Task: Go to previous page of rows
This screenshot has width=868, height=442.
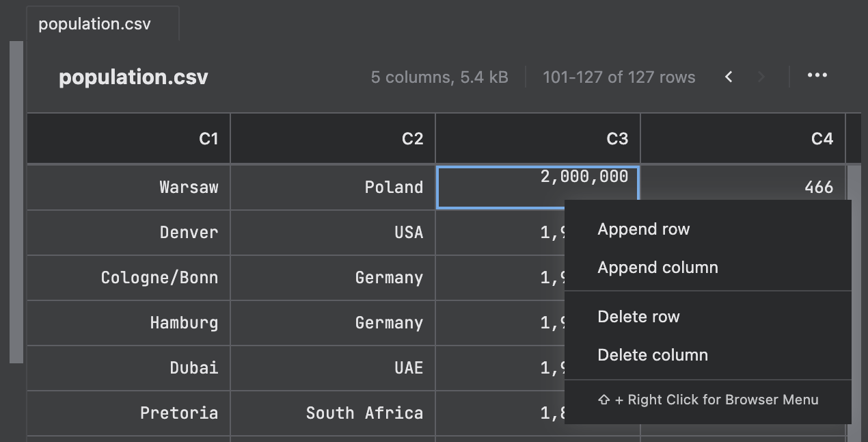Action: coord(728,77)
